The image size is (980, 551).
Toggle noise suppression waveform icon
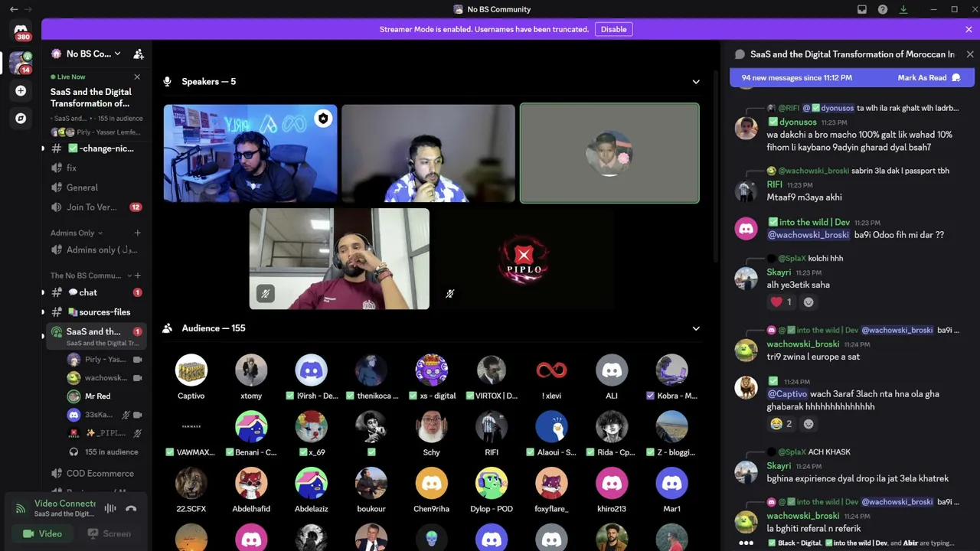coord(110,508)
